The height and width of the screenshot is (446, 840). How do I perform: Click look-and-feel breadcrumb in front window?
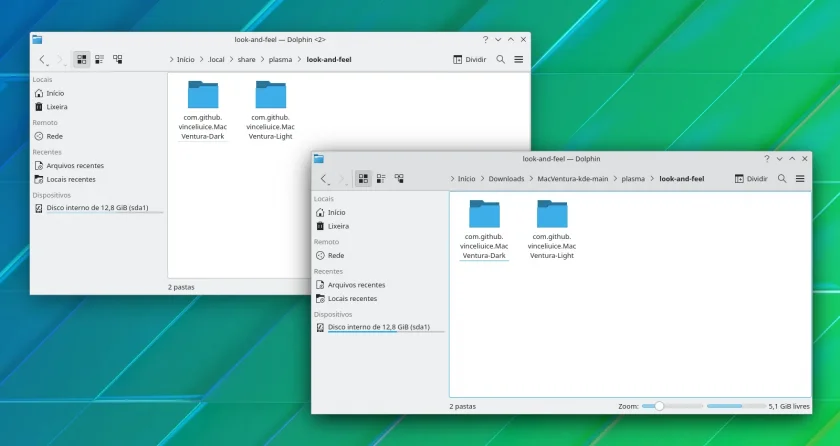[x=681, y=179]
